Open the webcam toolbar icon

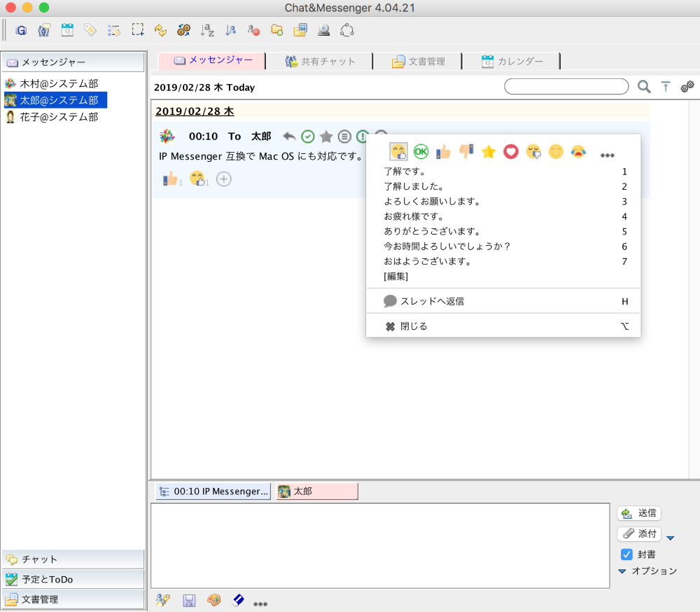point(323,30)
